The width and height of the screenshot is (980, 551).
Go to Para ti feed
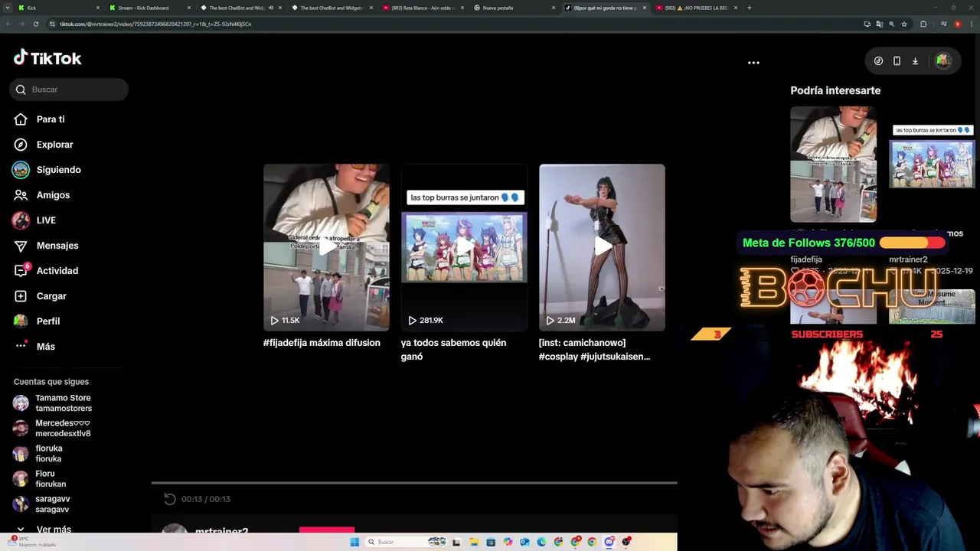51,119
